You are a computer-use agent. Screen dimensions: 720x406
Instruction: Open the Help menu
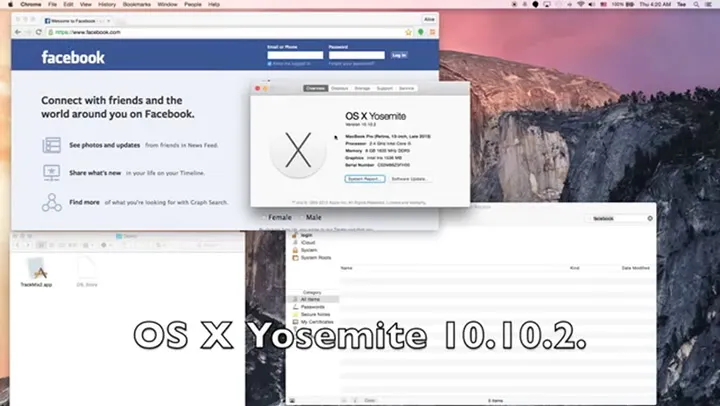[x=214, y=4]
